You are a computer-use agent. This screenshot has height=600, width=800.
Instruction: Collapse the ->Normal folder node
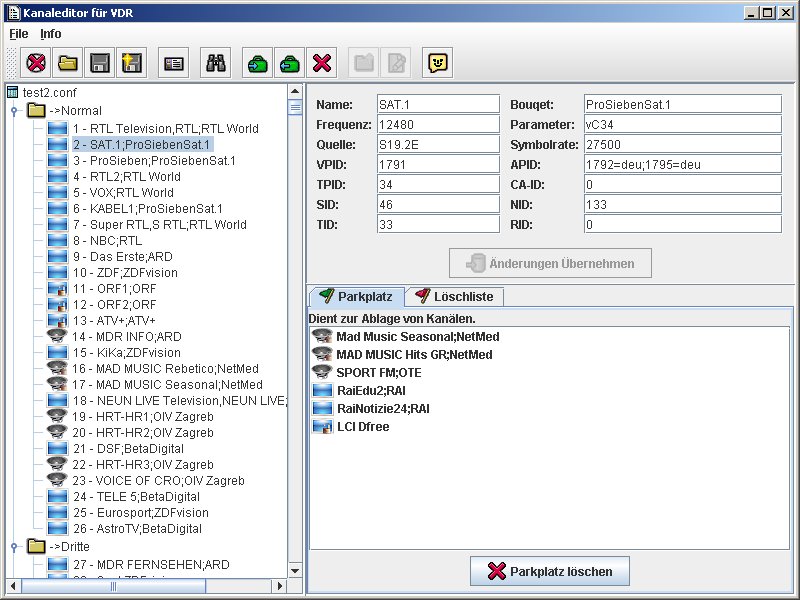tap(14, 111)
